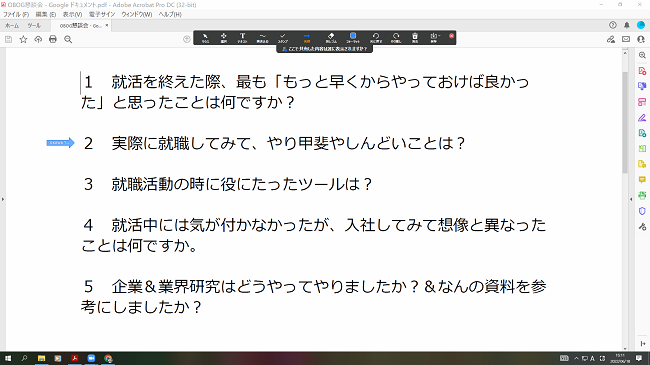Click the print icon in Acrobat toolbar

(x=53, y=39)
